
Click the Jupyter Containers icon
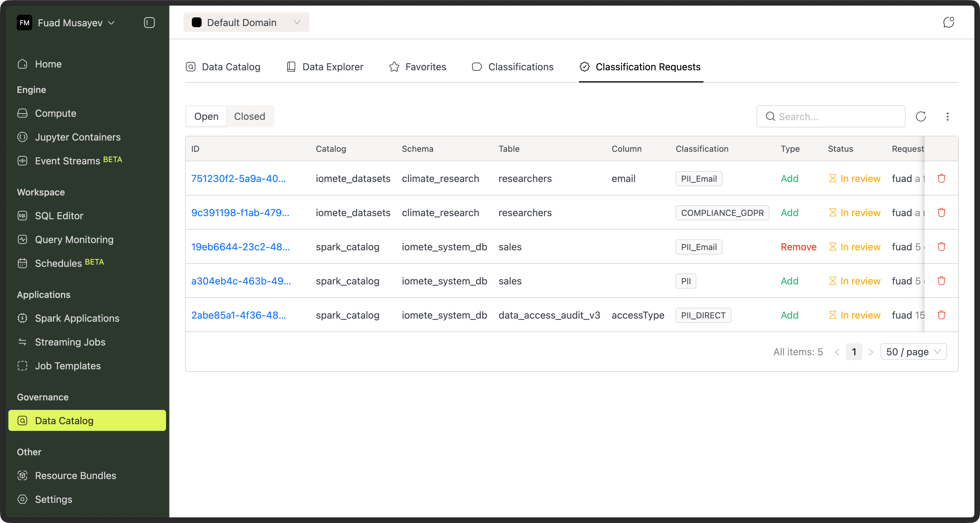tap(22, 137)
